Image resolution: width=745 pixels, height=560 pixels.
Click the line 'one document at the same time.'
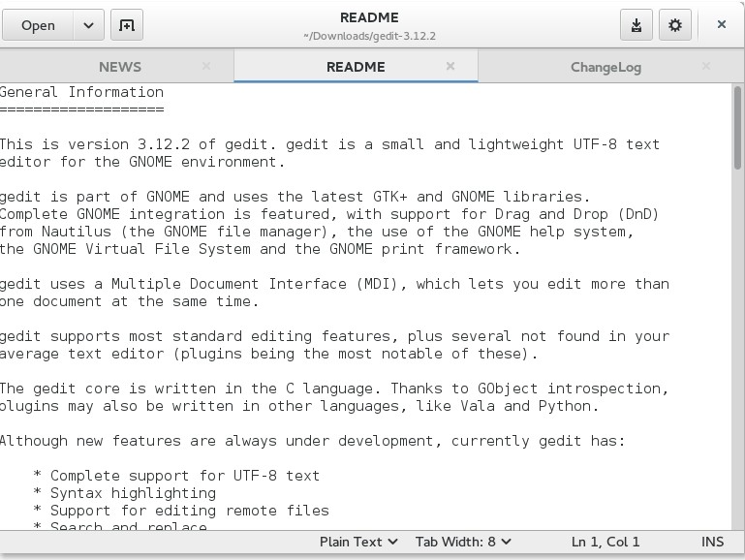click(x=129, y=301)
